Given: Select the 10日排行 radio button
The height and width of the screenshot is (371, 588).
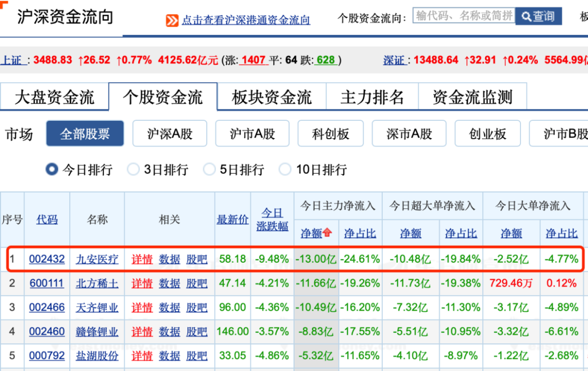Looking at the screenshot, I should click(285, 169).
